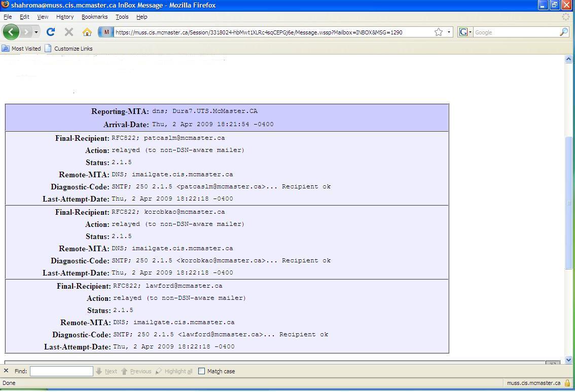Click the Reload page icon

click(x=50, y=32)
